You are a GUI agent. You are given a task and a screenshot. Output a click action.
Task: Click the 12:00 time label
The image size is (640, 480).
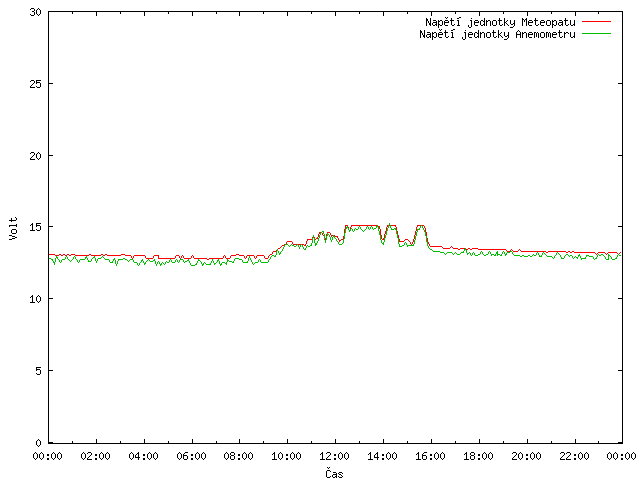coord(334,456)
